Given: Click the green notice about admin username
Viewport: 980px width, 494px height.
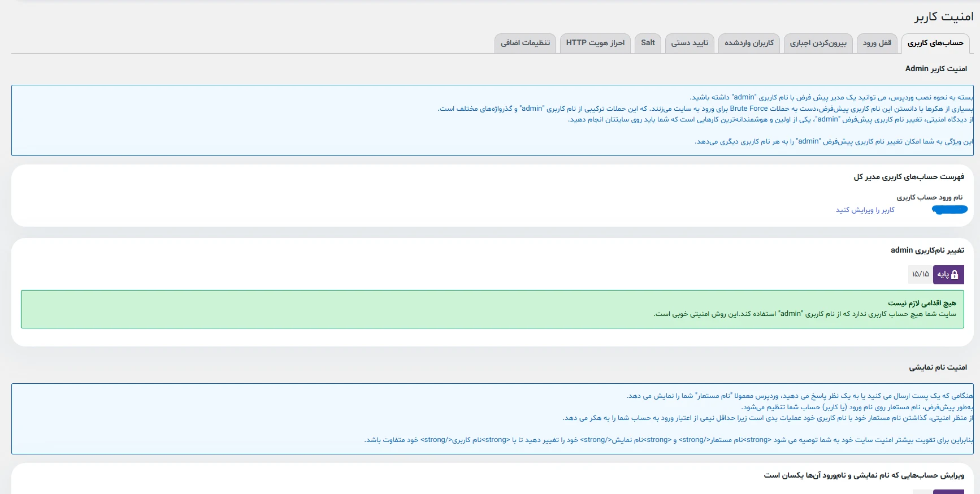Looking at the screenshot, I should [x=492, y=309].
